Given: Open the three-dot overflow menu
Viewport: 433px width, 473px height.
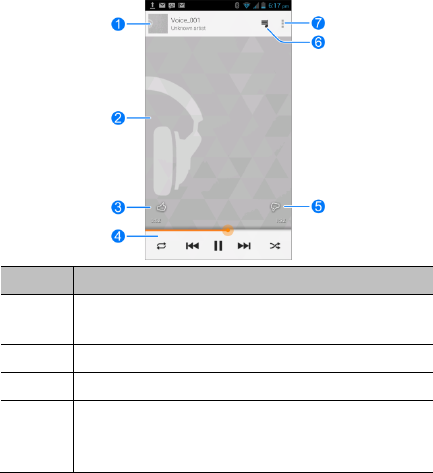Looking at the screenshot, I should coord(283,23).
